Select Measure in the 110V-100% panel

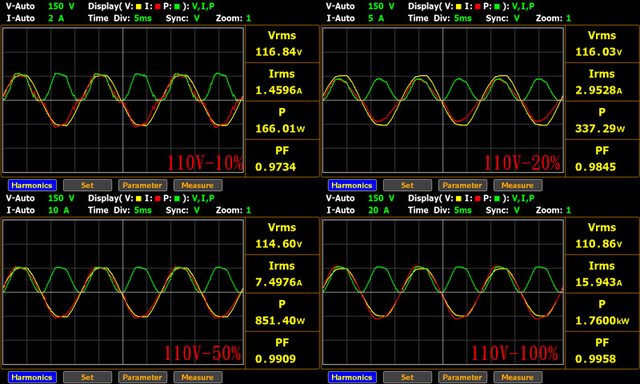[x=518, y=377]
